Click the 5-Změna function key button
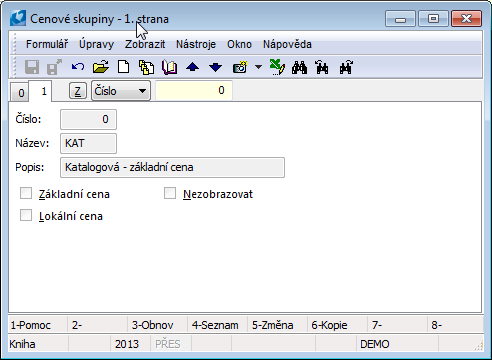This screenshot has height=360, width=492. [x=277, y=325]
